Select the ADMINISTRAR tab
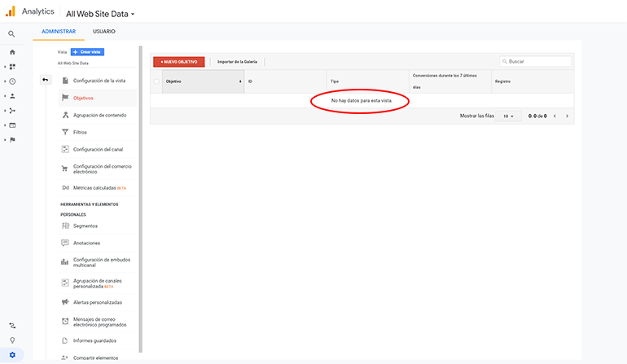 59,32
